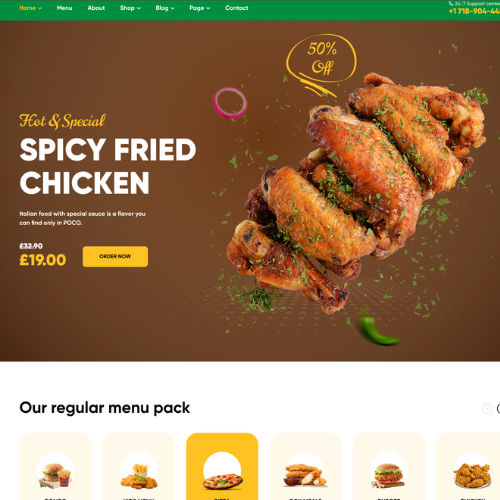Screen dimensions: 500x500
Task: Choose the pizza category card
Action: click(222, 467)
